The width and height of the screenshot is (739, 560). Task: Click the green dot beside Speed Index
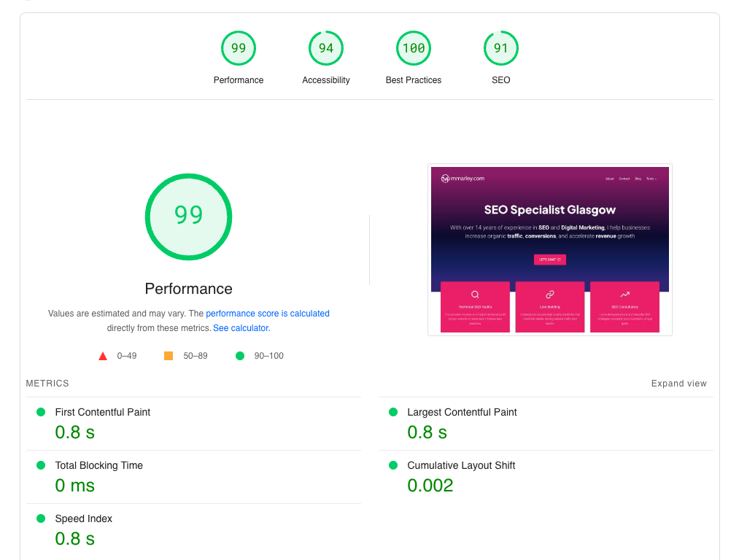41,518
